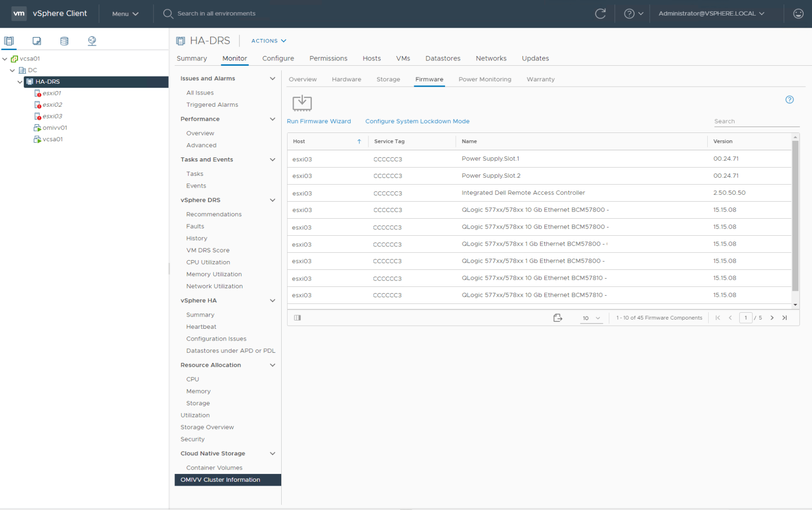Screen dimensions: 812x510
Task: Open the Updates tab
Action: 535,58
